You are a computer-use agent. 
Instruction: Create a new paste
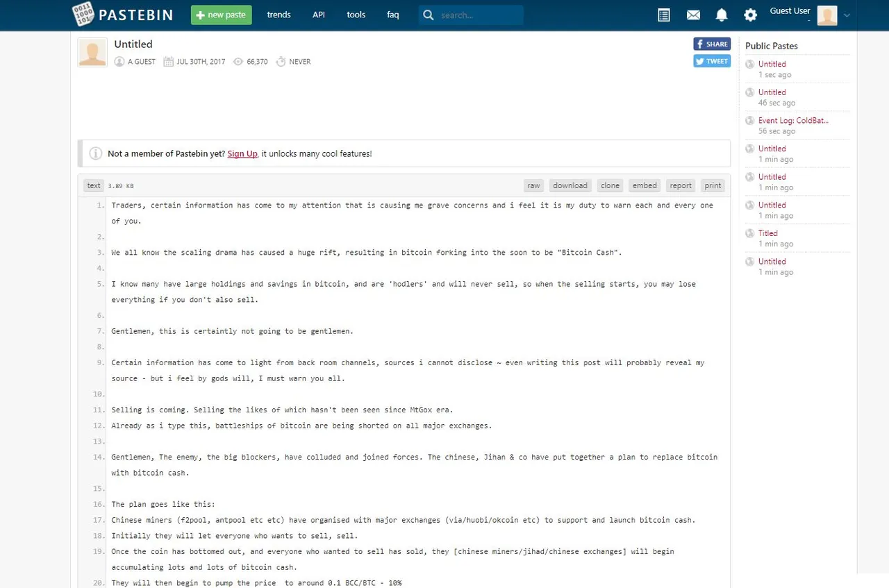222,15
